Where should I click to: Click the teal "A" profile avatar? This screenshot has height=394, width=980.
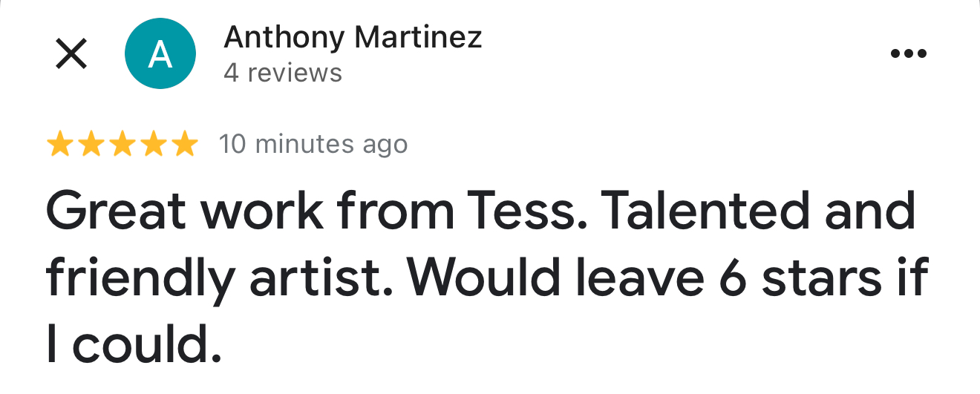(x=160, y=54)
